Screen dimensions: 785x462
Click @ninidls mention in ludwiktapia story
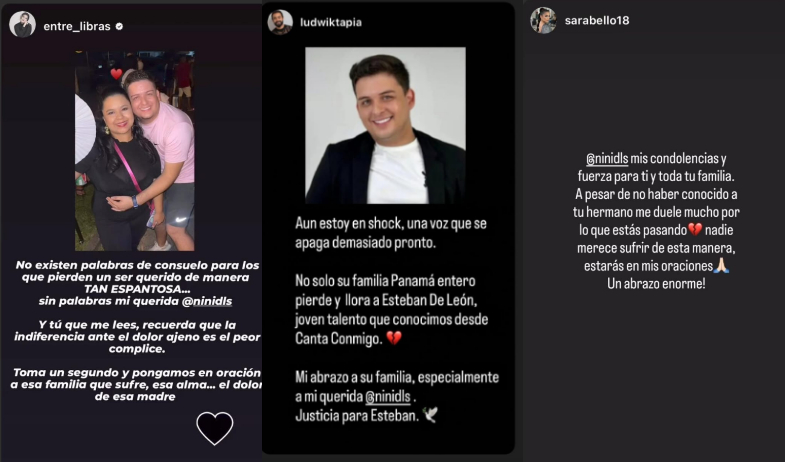[388, 396]
